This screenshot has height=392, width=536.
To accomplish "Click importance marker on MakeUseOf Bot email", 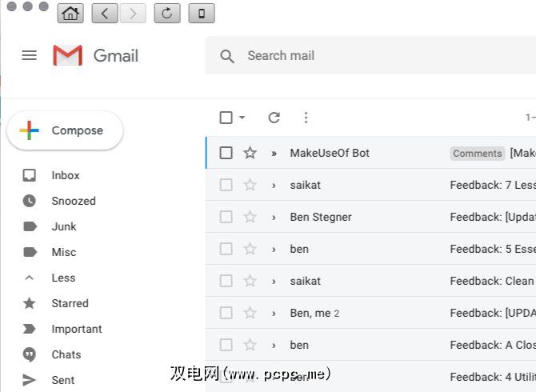I will tap(274, 153).
